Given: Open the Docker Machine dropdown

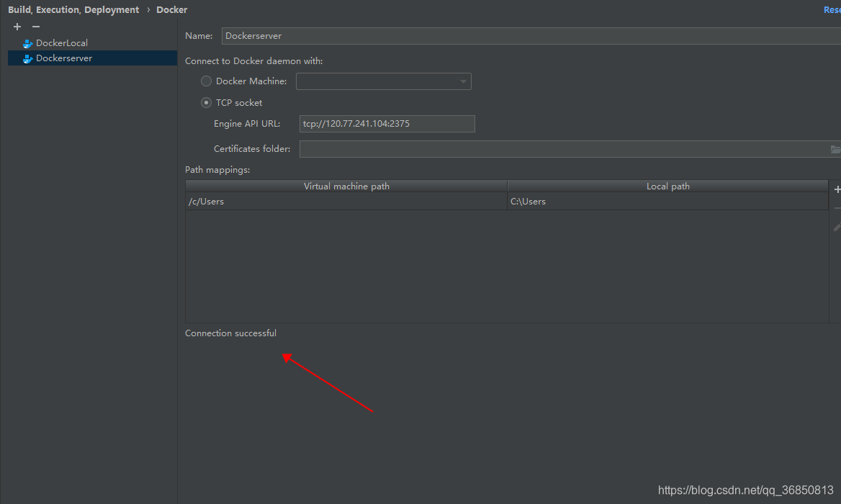Looking at the screenshot, I should coord(383,81).
